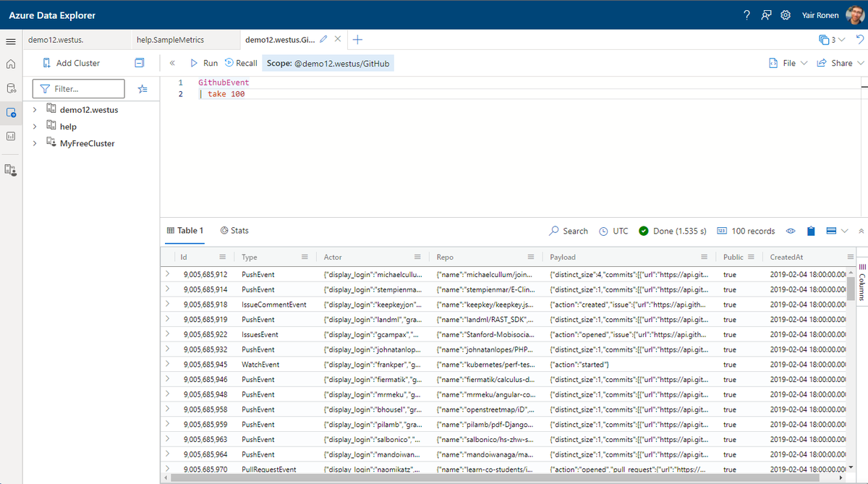Image resolution: width=868 pixels, height=484 pixels.
Task: Expand the help cluster node
Action: (35, 127)
